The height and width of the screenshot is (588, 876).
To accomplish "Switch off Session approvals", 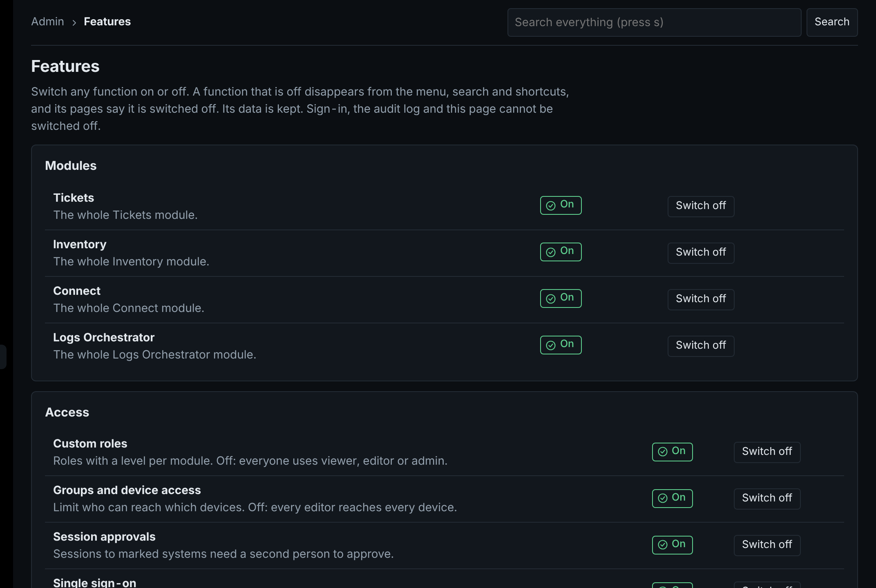I will click(x=767, y=545).
